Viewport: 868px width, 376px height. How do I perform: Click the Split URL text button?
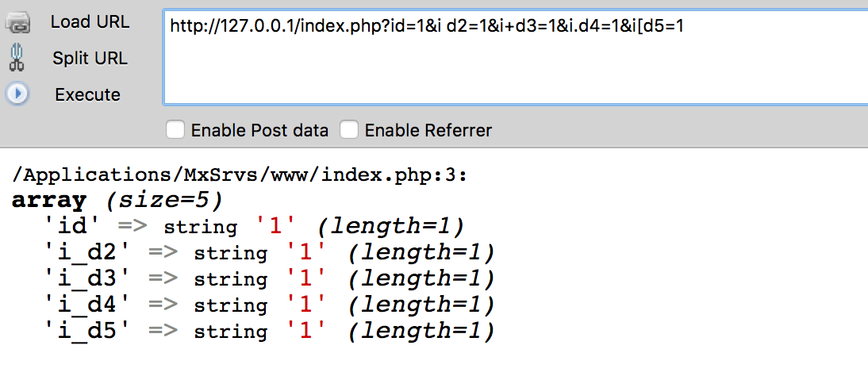(x=90, y=58)
